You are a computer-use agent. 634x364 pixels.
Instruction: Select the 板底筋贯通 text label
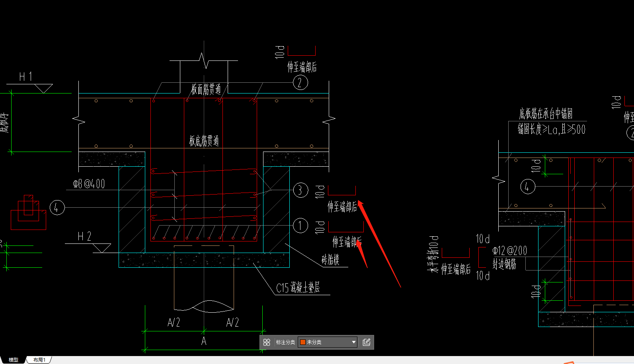(x=204, y=141)
